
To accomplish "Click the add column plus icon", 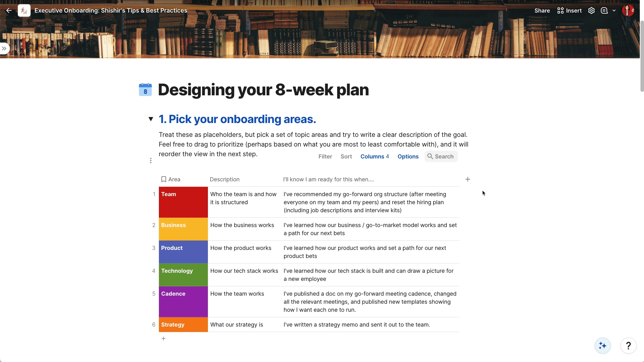I will (x=468, y=179).
